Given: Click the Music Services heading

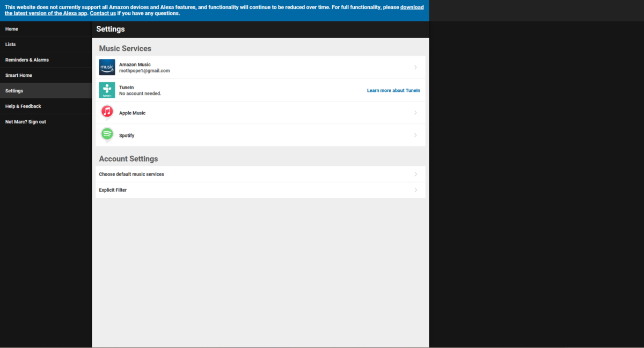Looking at the screenshot, I should tap(125, 48).
